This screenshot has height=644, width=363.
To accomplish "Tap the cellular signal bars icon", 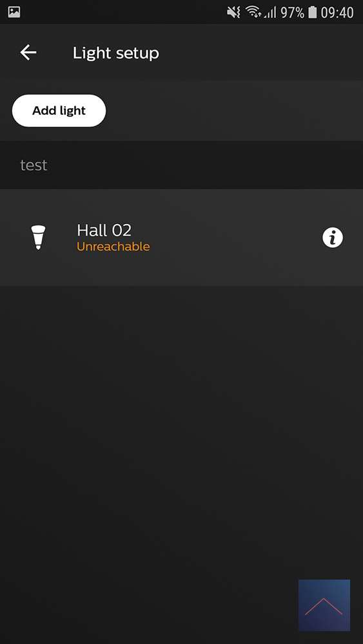I will [270, 13].
